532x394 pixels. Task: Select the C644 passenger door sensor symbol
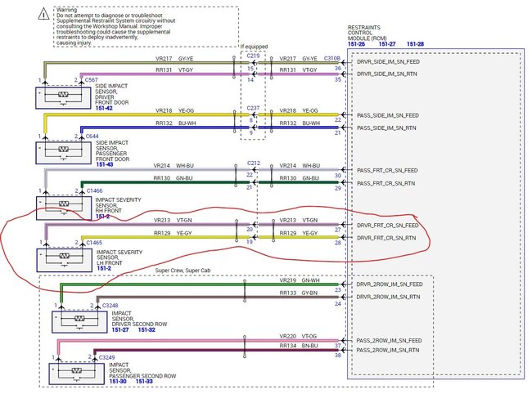[64, 153]
